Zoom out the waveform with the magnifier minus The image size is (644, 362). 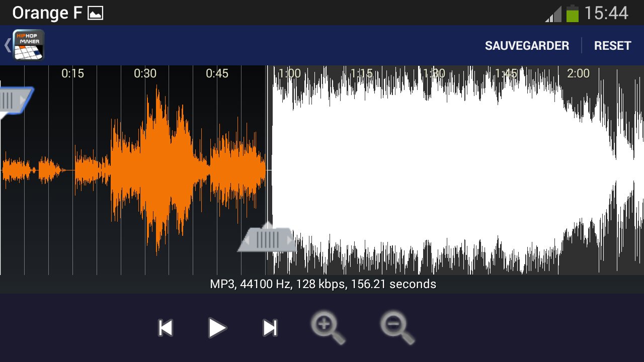pos(397,328)
